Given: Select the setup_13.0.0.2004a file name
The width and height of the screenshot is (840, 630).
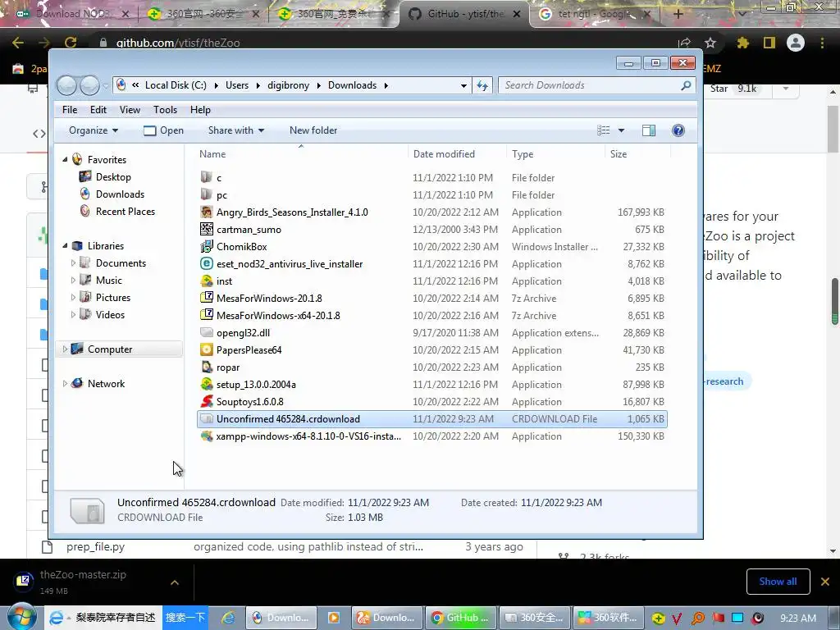Looking at the screenshot, I should point(256,384).
